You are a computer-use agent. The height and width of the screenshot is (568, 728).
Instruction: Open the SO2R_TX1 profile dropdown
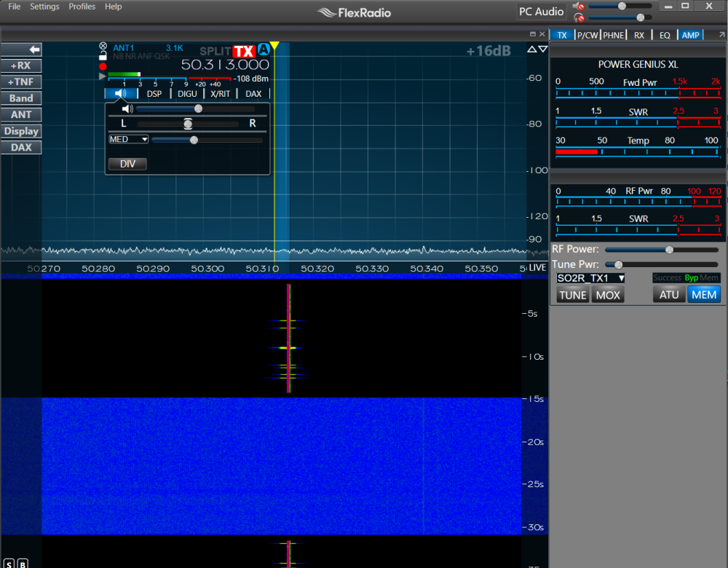tap(590, 278)
